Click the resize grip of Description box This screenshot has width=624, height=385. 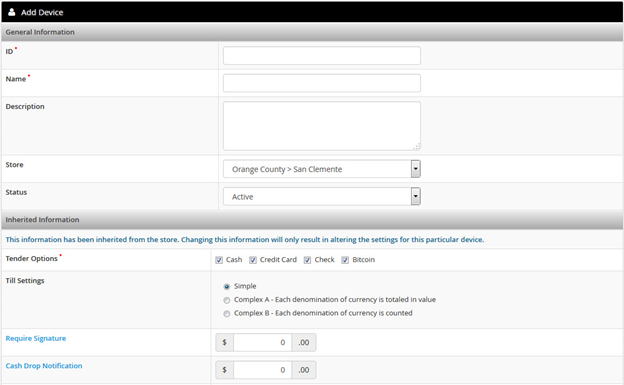(x=417, y=147)
